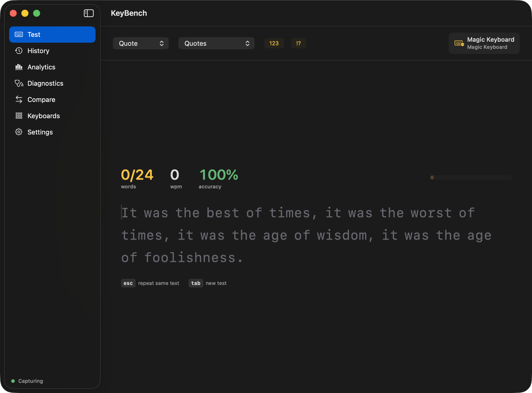Click 'new test' label
Image resolution: width=532 pixels, height=393 pixels.
point(216,283)
